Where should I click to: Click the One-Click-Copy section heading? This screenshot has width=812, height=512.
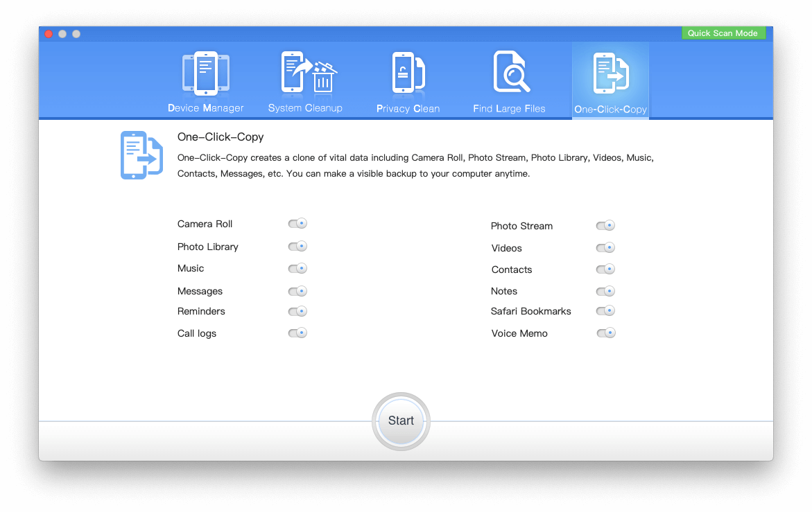[x=221, y=137]
